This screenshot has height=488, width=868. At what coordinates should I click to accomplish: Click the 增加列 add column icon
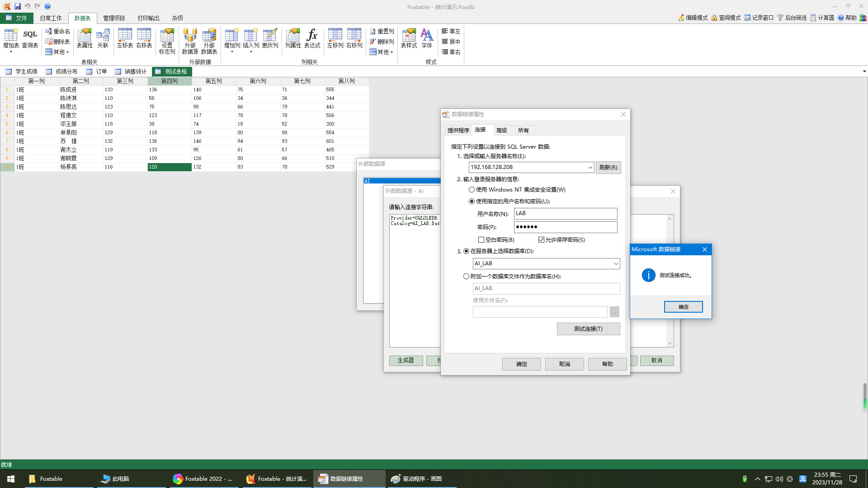232,38
